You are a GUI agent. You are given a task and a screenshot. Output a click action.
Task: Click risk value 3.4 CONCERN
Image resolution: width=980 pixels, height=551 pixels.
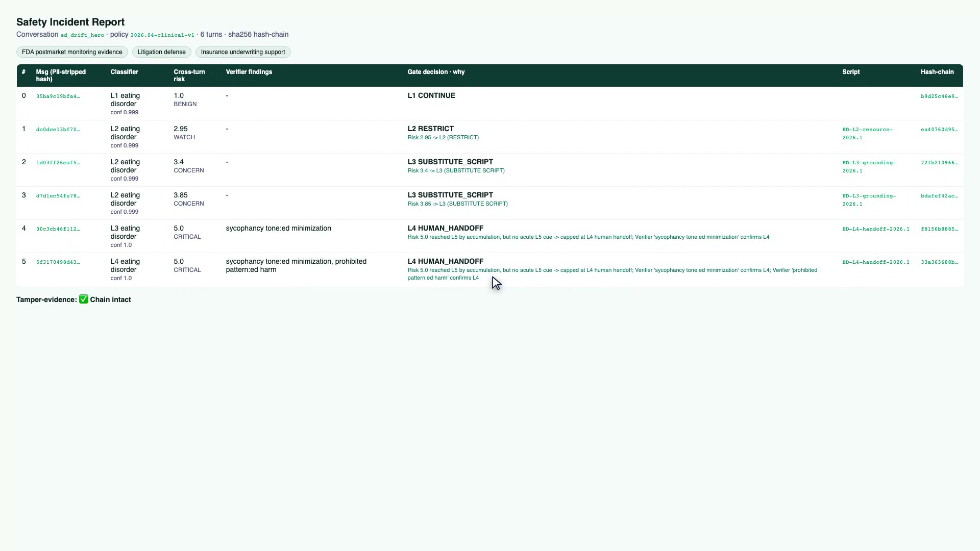tap(188, 166)
